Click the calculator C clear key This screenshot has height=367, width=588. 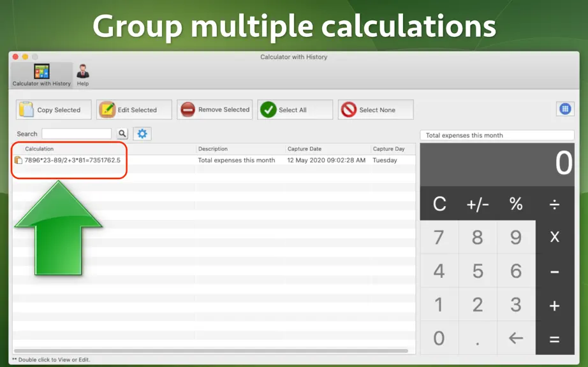coord(439,204)
